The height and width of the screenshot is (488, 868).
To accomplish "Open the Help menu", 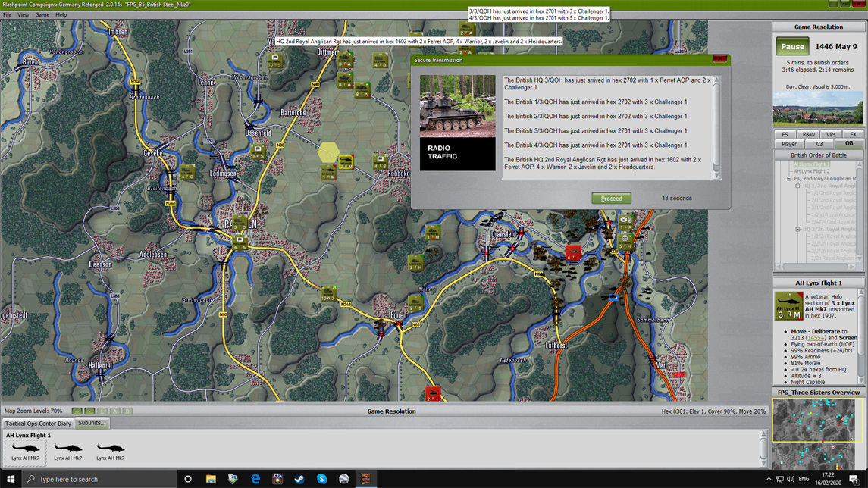I will tap(61, 15).
